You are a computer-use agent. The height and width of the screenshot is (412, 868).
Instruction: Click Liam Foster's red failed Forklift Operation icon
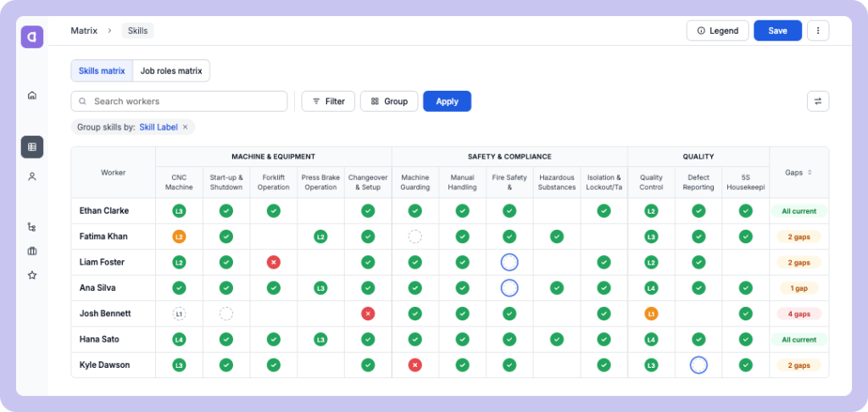(x=274, y=262)
